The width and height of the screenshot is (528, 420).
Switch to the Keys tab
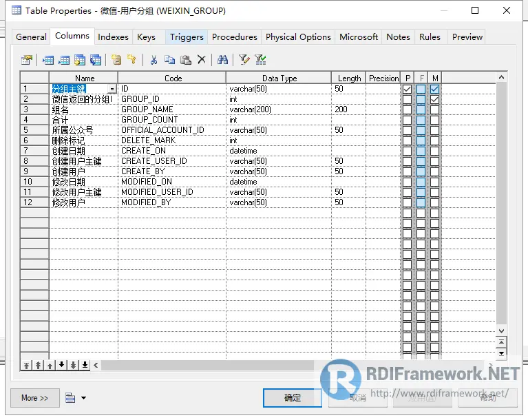point(146,37)
